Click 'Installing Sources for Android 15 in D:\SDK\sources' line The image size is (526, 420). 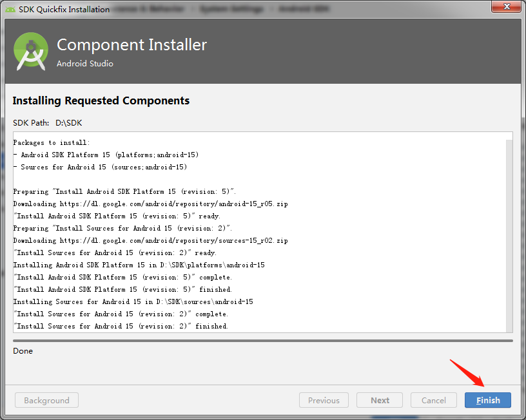pos(133,301)
